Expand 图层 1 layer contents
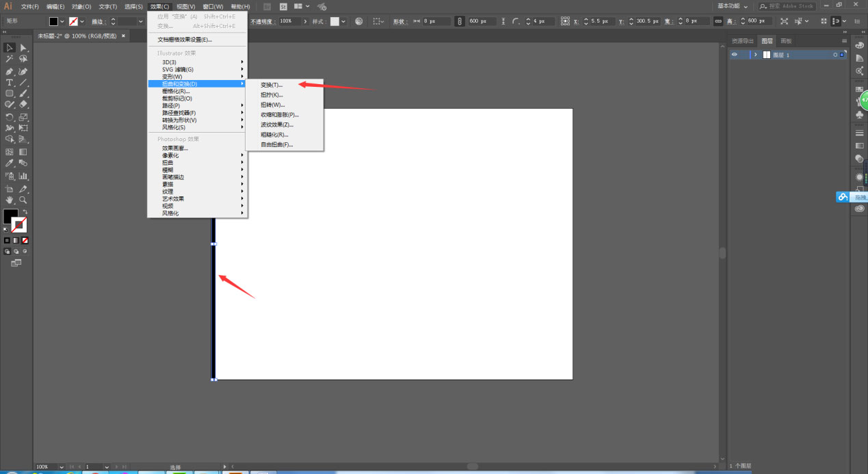Image resolution: width=868 pixels, height=474 pixels. click(x=756, y=55)
